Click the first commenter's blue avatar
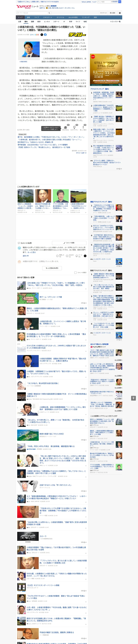This screenshot has height=644, width=138. (x=19, y=248)
